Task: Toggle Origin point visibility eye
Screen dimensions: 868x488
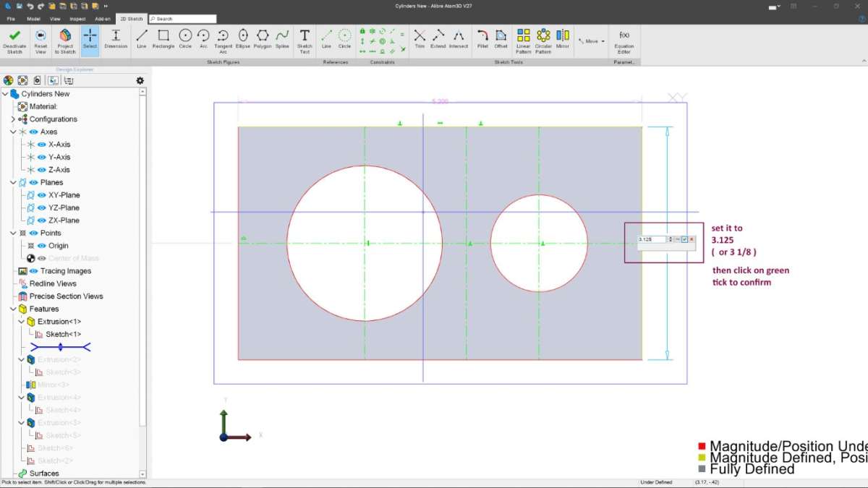Action: (41, 246)
